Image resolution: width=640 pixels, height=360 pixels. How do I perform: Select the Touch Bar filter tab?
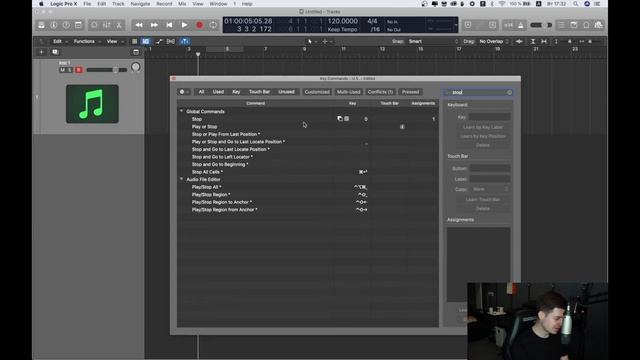[260, 92]
